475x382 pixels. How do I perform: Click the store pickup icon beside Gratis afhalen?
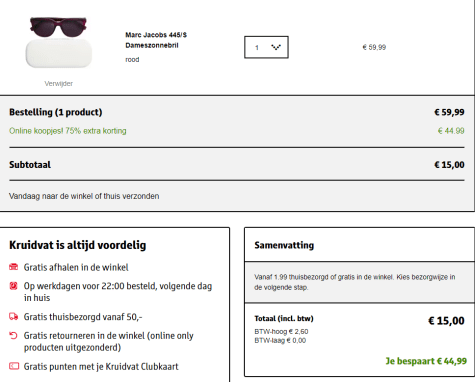[13, 267]
